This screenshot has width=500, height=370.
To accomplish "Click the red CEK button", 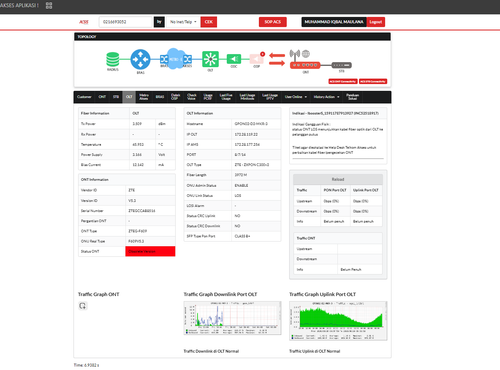I will 209,22.
